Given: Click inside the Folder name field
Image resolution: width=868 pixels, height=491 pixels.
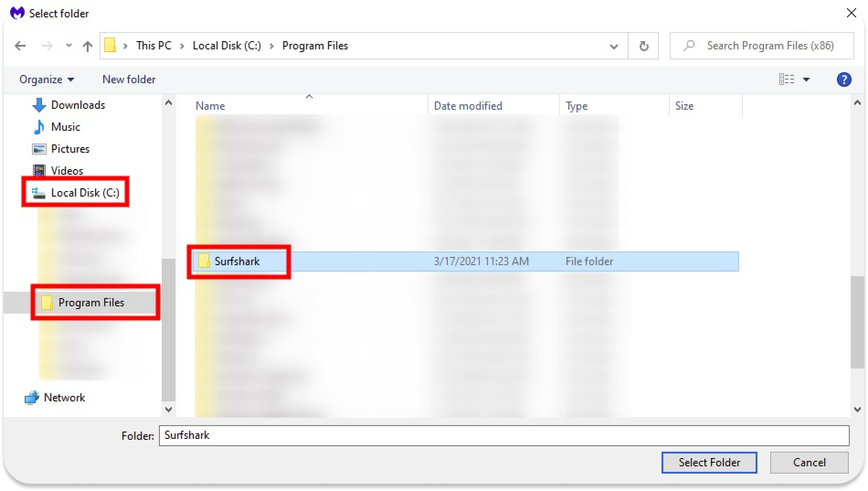Looking at the screenshot, I should (x=503, y=435).
